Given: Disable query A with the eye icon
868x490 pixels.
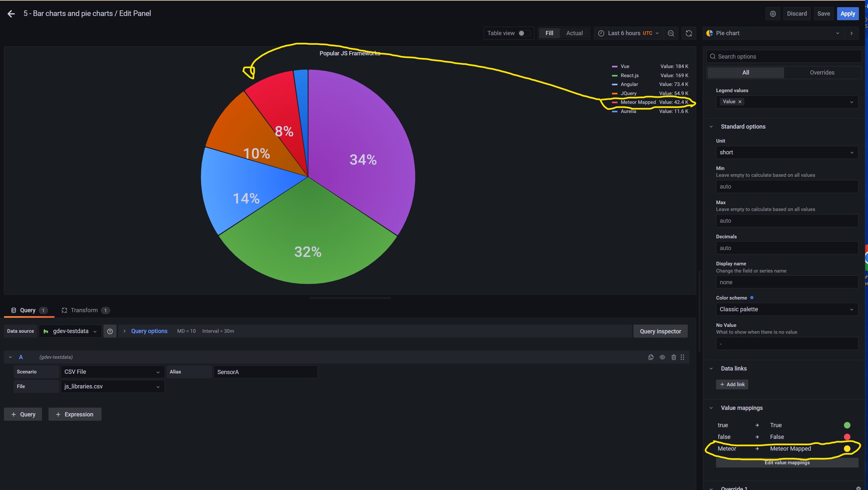Looking at the screenshot, I should (x=662, y=357).
